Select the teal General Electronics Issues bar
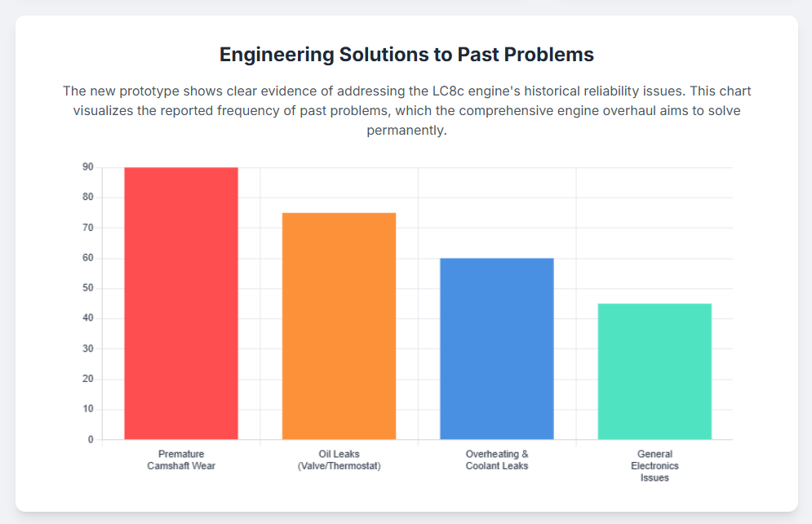Screen dimensions: 812x524 (654, 371)
